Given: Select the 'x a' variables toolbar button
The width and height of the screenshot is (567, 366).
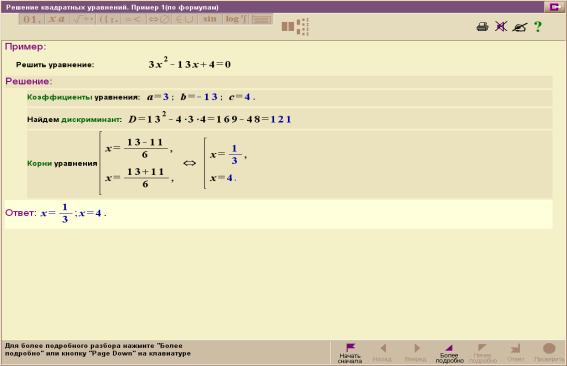Looking at the screenshot, I should 57,20.
